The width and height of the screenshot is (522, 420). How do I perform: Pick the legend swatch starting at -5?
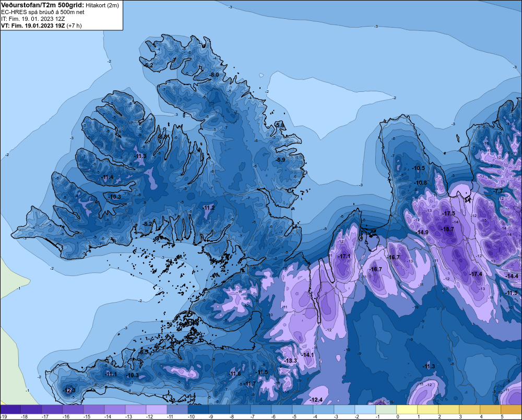pyautogui.click(x=303, y=410)
